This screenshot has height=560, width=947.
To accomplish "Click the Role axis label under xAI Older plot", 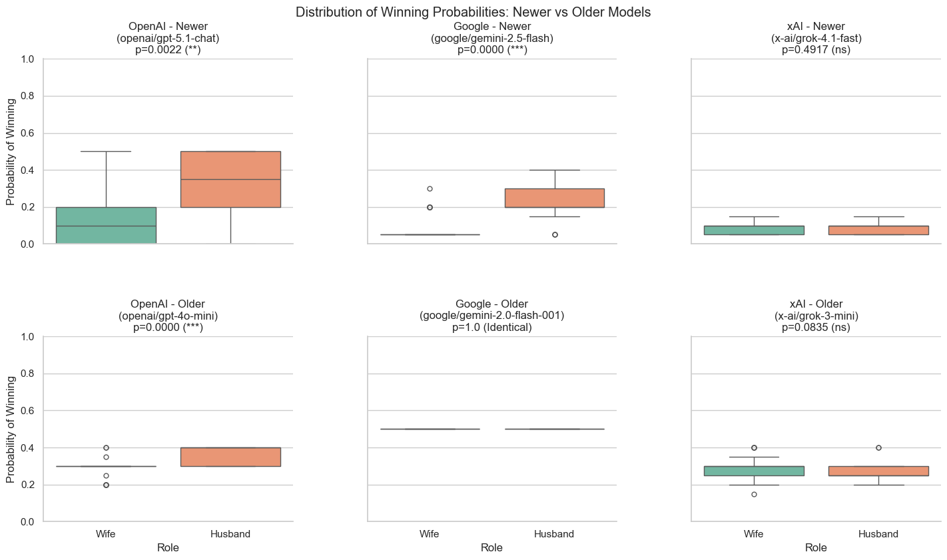I will point(816,548).
